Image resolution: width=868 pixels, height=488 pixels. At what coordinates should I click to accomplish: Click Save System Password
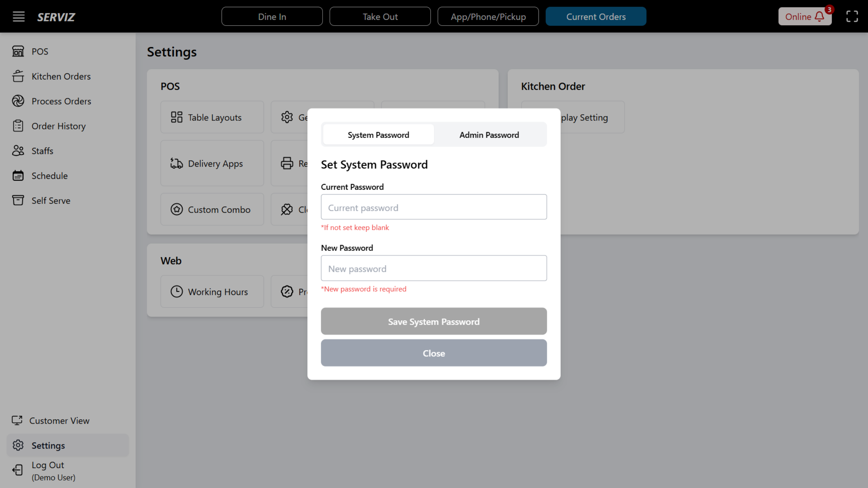[434, 321]
